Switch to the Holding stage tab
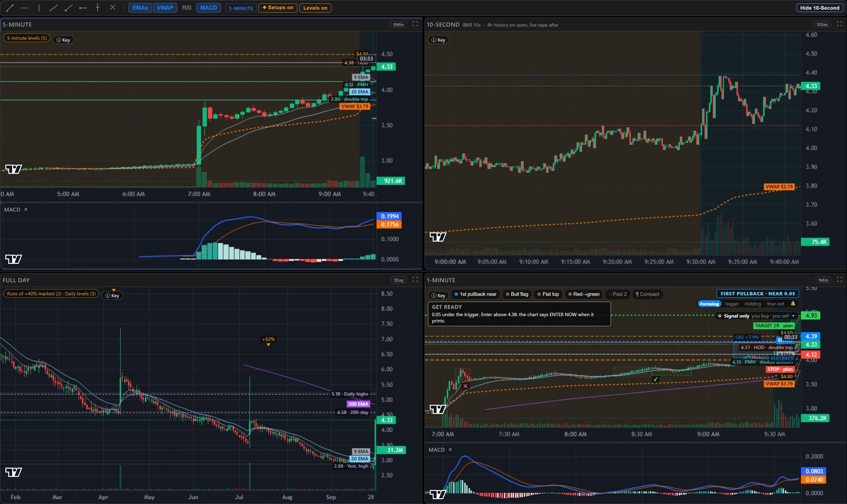Viewport: 847px width, 504px height. (x=753, y=304)
